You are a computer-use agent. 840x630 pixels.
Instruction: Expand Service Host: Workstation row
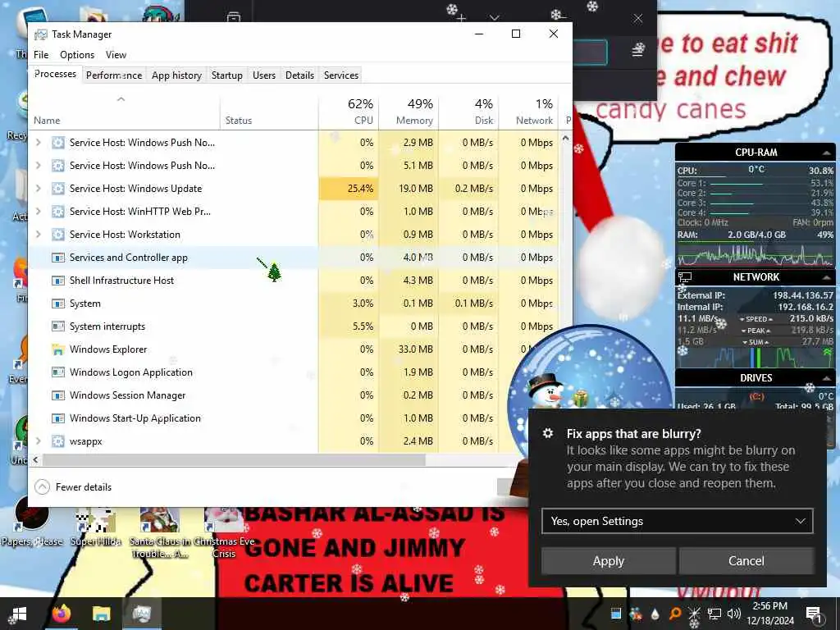pos(38,235)
